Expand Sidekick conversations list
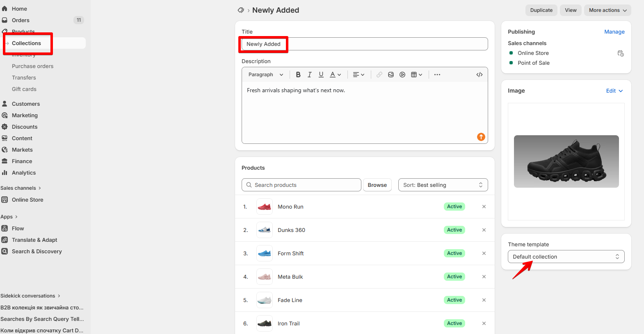 30,296
